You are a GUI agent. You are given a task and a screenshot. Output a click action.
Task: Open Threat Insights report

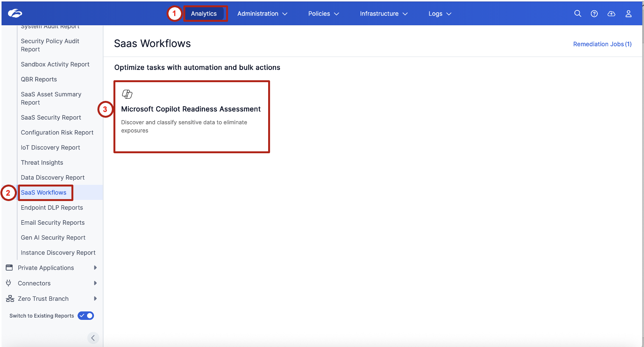(x=42, y=162)
